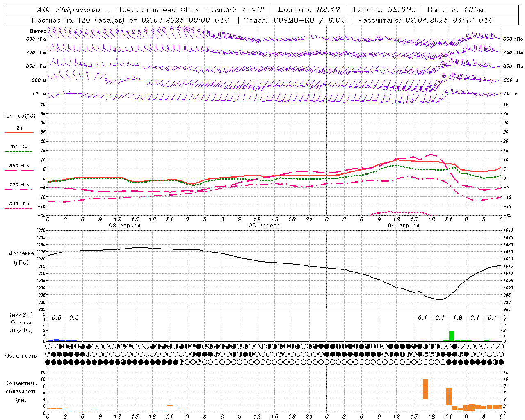Click the Модель COSMO-RU / 6.6км label
This screenshot has width=525, height=420.
pos(296,20)
